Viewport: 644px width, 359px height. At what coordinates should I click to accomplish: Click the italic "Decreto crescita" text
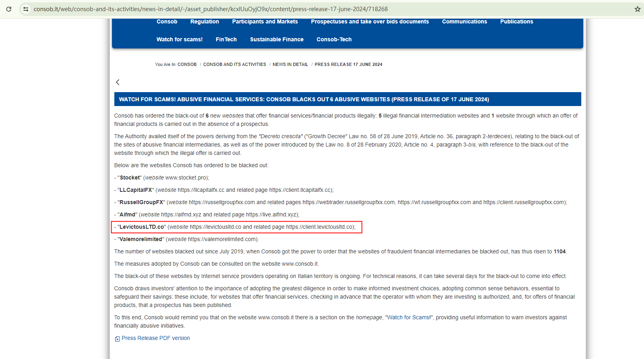[281, 136]
